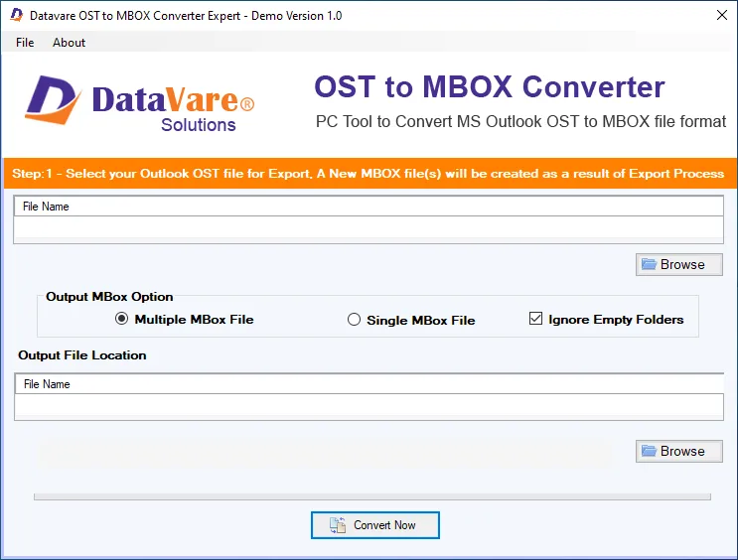Browse for the source OST file
738x560 pixels.
tap(678, 264)
